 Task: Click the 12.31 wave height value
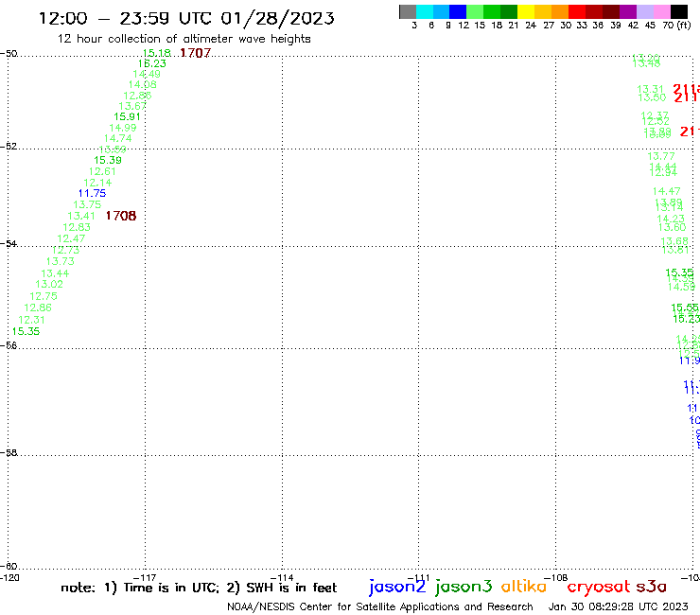pyautogui.click(x=31, y=320)
